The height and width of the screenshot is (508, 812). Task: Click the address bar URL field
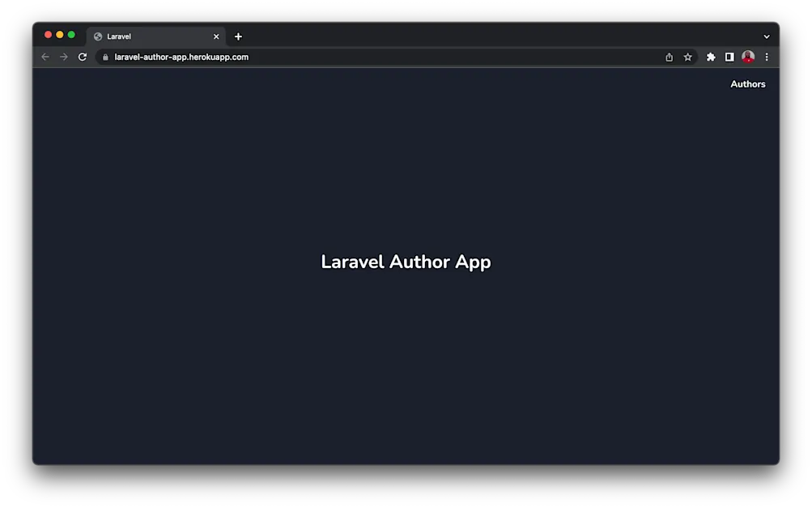[x=324, y=57]
